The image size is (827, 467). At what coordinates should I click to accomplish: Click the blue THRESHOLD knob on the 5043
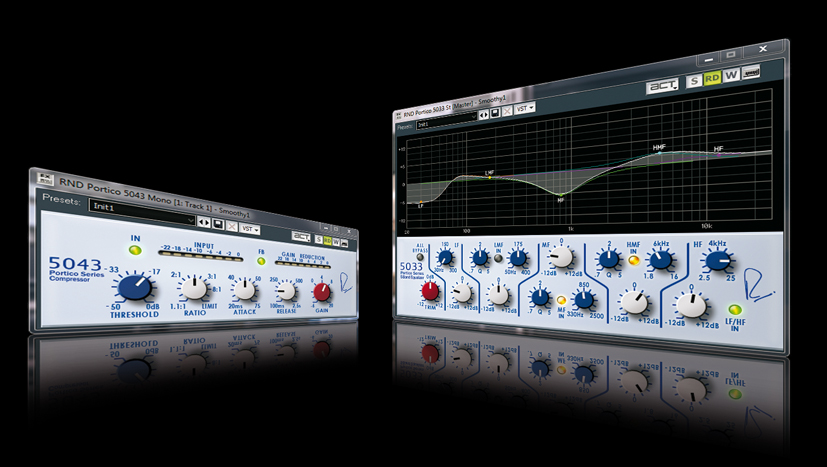coord(135,288)
